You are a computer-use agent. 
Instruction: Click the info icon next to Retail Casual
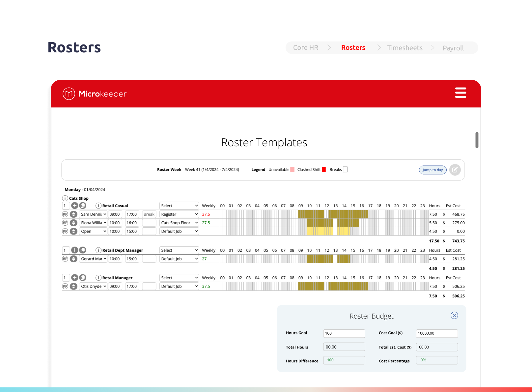98,206
